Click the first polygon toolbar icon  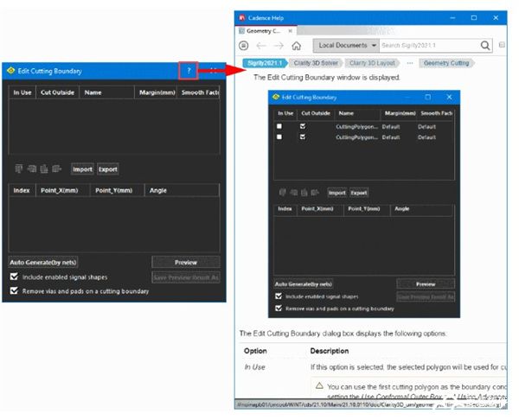(18, 169)
